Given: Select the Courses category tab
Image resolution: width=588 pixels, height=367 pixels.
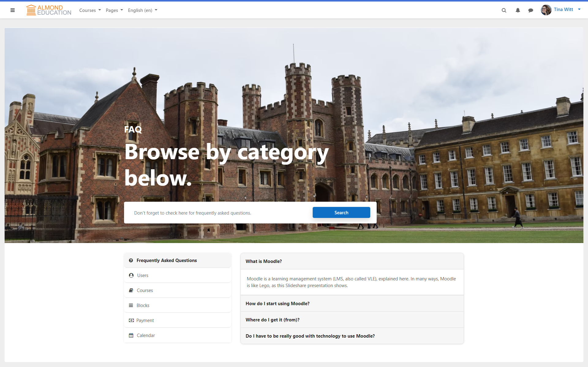Looking at the screenshot, I should (x=178, y=290).
